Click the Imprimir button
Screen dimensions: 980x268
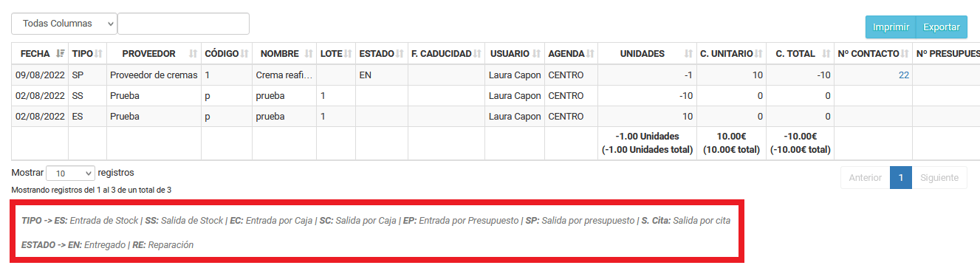coord(891,27)
